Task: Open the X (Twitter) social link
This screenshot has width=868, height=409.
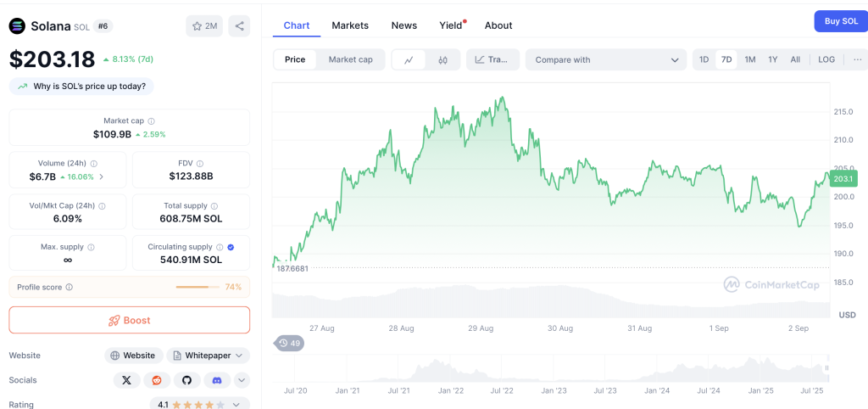Action: 127,380
